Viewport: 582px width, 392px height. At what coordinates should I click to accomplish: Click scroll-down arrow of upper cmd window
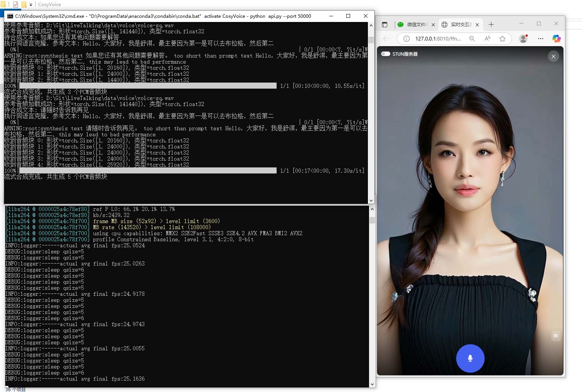coord(371,201)
